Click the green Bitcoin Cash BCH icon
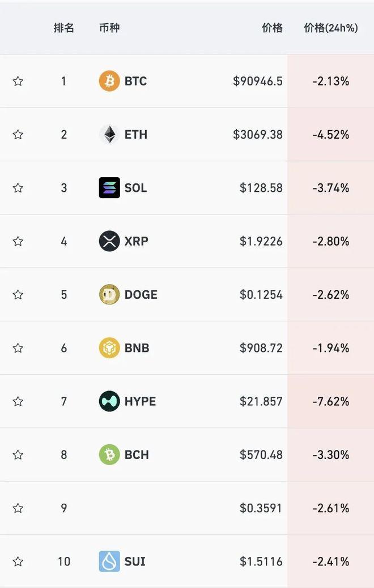The width and height of the screenshot is (374, 588). pyautogui.click(x=109, y=454)
